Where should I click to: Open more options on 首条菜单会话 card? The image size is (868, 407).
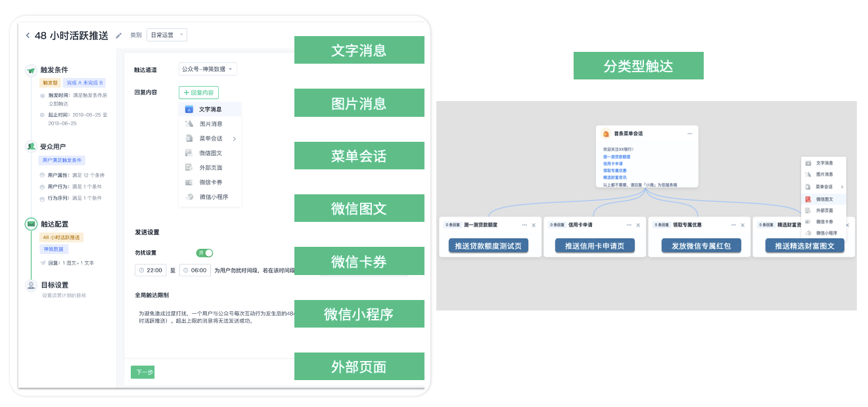pyautogui.click(x=689, y=134)
